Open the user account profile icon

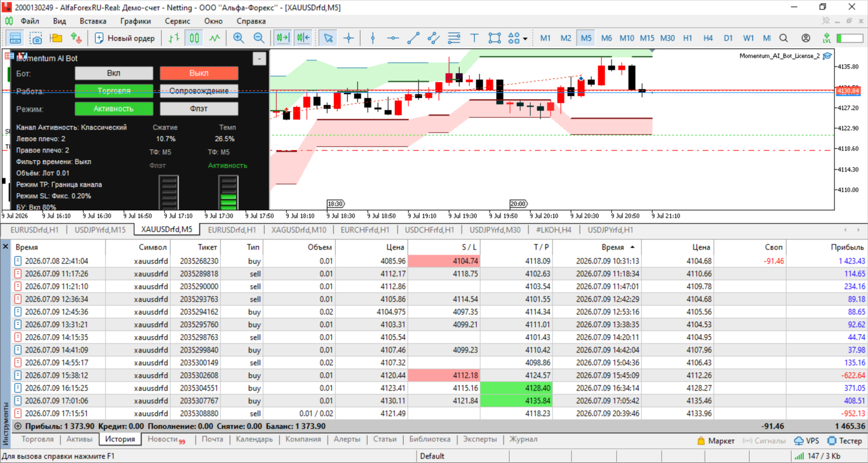point(806,38)
